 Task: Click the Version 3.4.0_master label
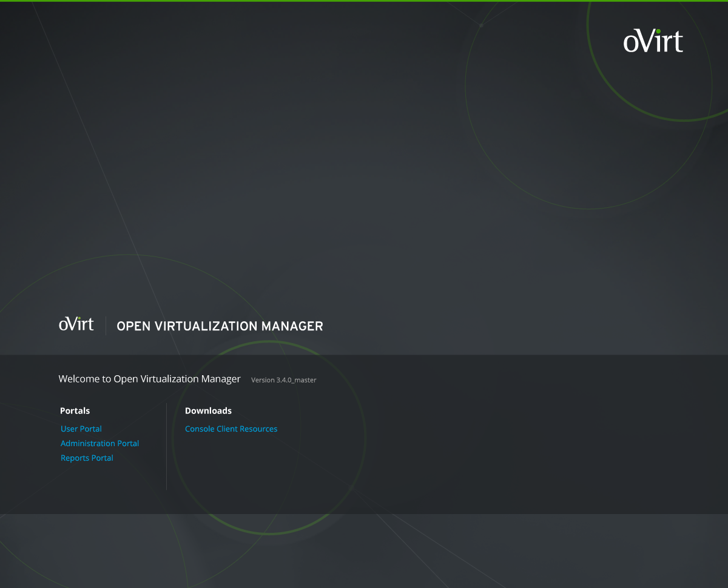[x=283, y=380]
